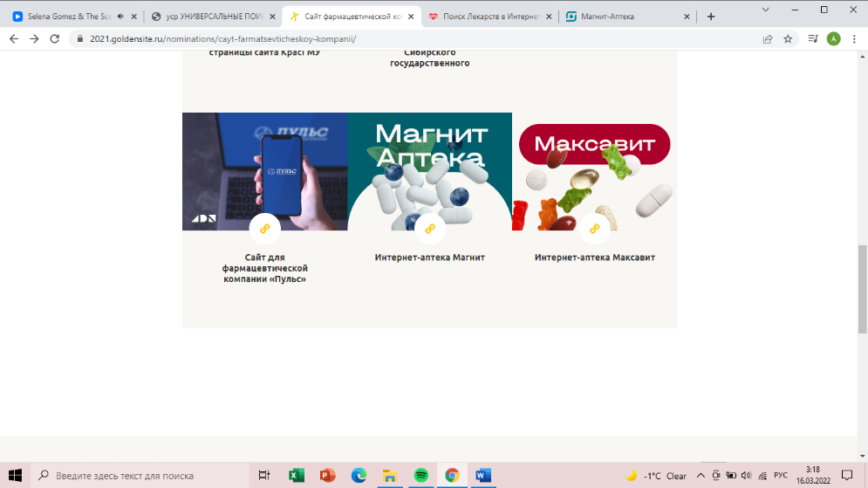Close the УНИВЕРСАЛЬНЫЕ ПОИСК tab
Image resolution: width=868 pixels, height=488 pixels.
tap(272, 17)
